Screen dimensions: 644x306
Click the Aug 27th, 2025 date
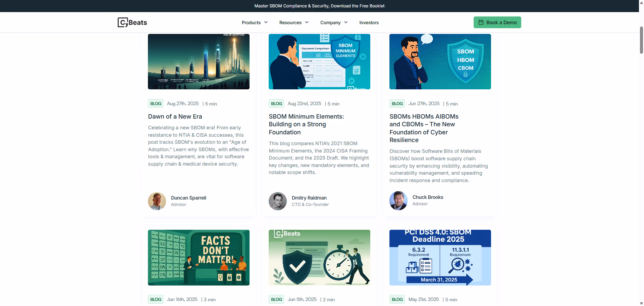(183, 103)
